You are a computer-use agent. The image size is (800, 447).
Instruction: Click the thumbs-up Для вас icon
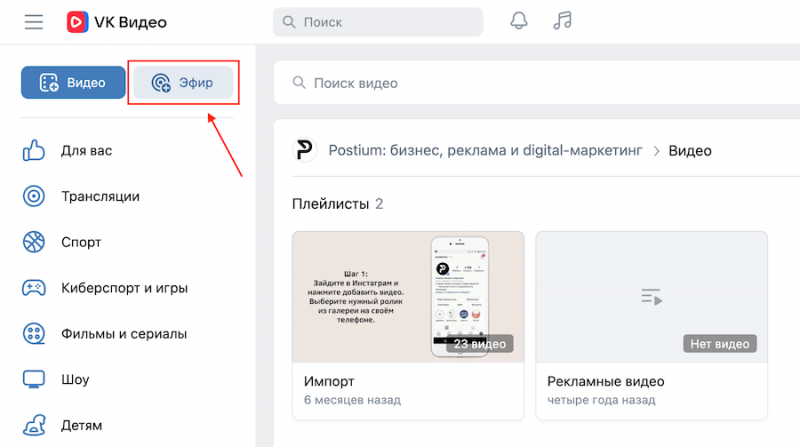pyautogui.click(x=34, y=151)
